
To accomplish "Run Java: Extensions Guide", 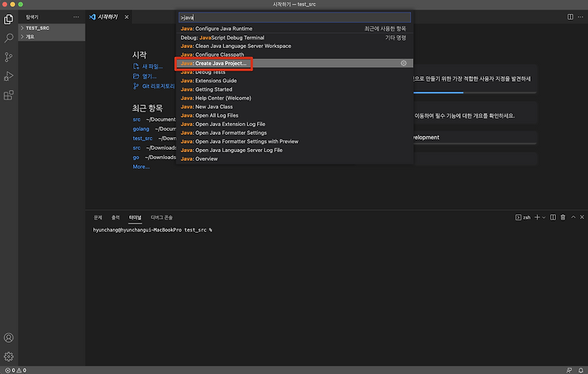I will [295, 81].
